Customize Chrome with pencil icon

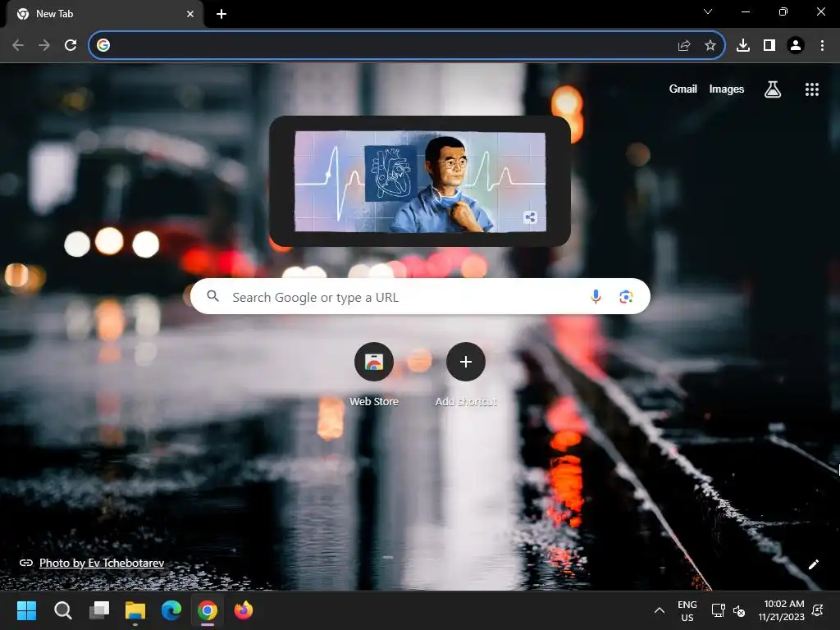coord(813,564)
